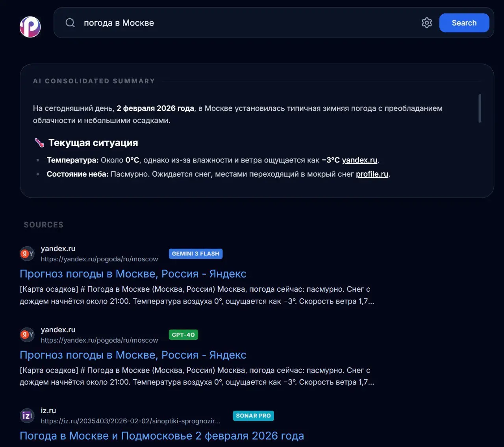504x447 pixels.
Task: Click the magnifier icon in search bar
Action: click(70, 23)
